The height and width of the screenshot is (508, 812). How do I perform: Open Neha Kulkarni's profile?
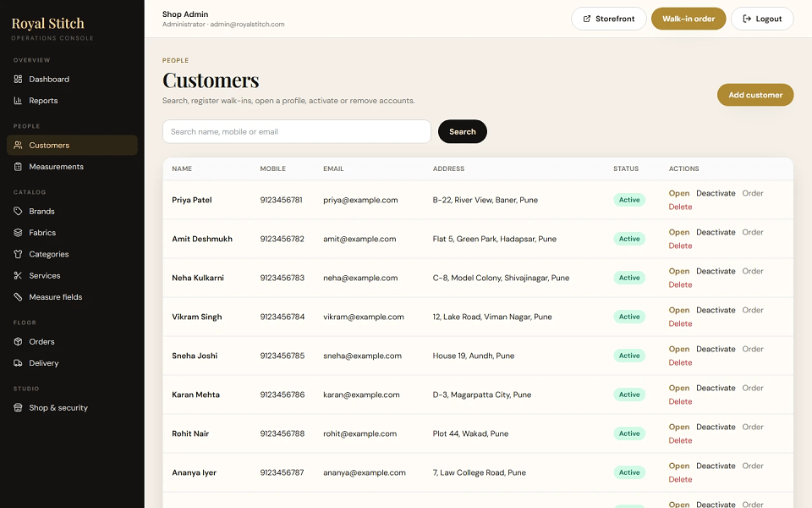point(679,271)
